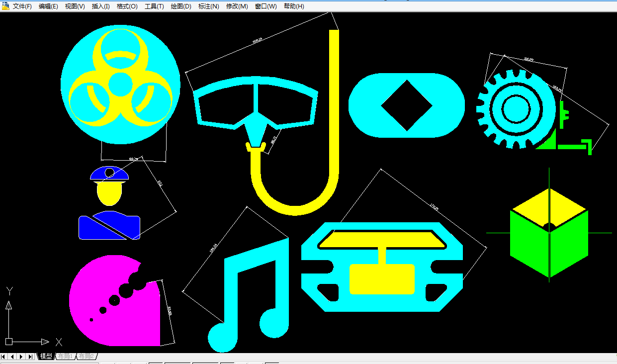
Task: Open the 修改(M) modify menu
Action: [237, 6]
